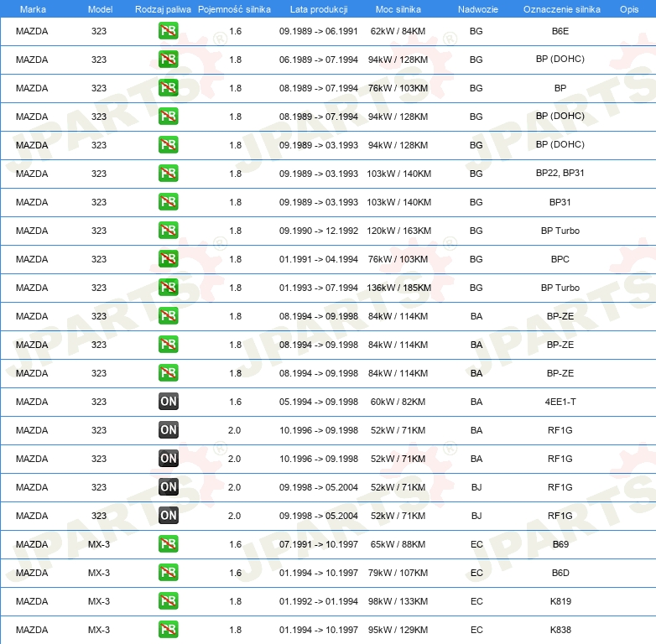Click the petrol fuel icon in the B6E row

pyautogui.click(x=168, y=31)
